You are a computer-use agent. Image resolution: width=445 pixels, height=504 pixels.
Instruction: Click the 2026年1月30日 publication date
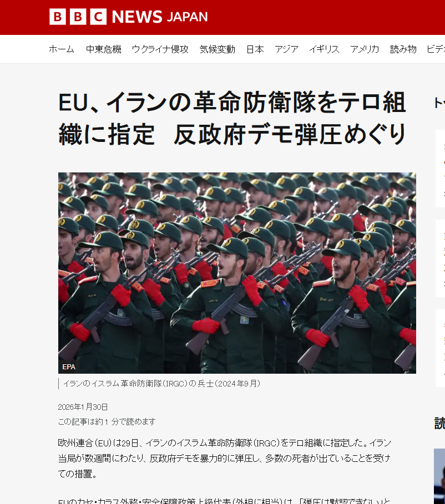click(83, 407)
